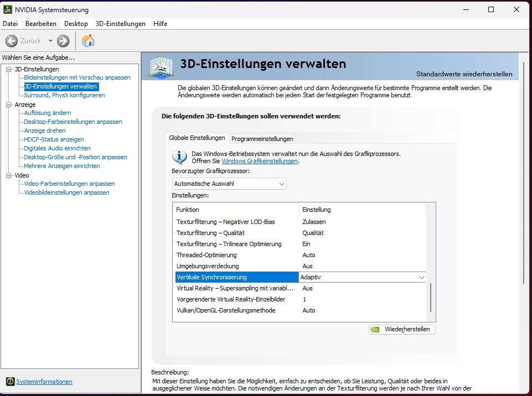Open Windows Grafikeinstellungen link
This screenshot has width=532, height=396.
tap(260, 161)
